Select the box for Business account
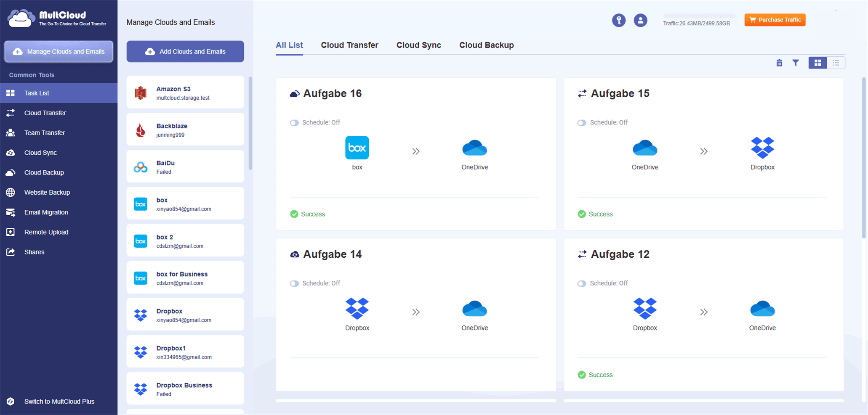This screenshot has width=868, height=415. (185, 278)
